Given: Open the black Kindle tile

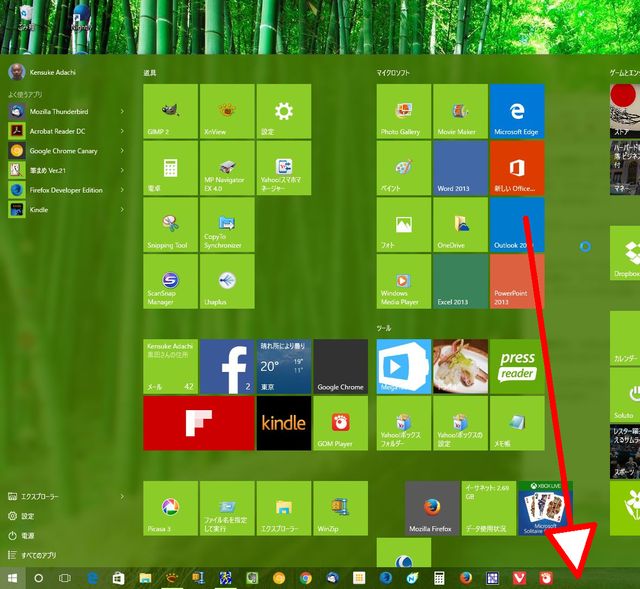Looking at the screenshot, I should click(x=284, y=423).
